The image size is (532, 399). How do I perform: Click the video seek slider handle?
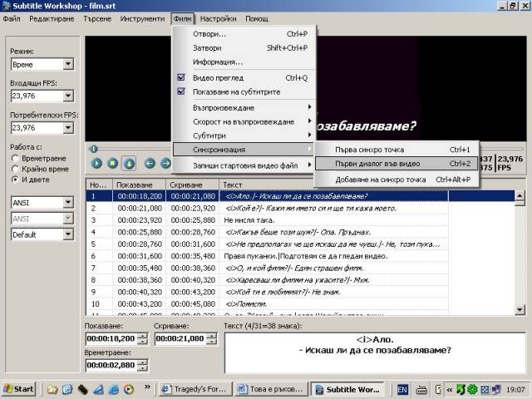(94, 149)
